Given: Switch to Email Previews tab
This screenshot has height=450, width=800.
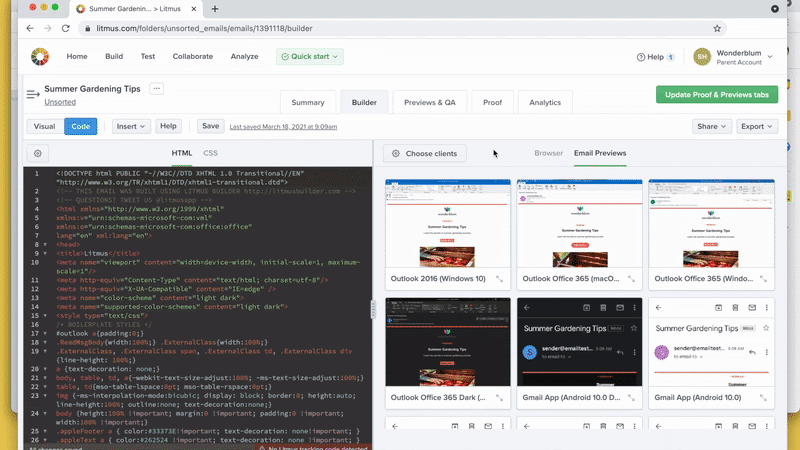Looking at the screenshot, I should 600,153.
